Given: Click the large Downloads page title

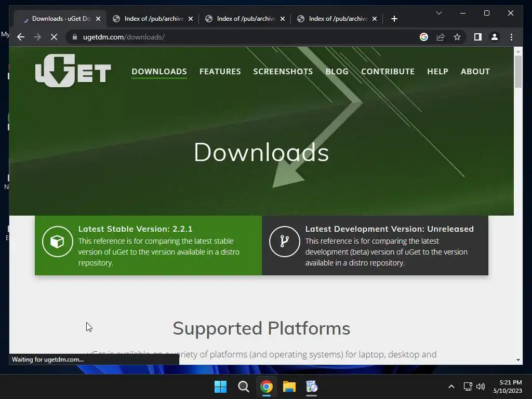Looking at the screenshot, I should point(261,152).
